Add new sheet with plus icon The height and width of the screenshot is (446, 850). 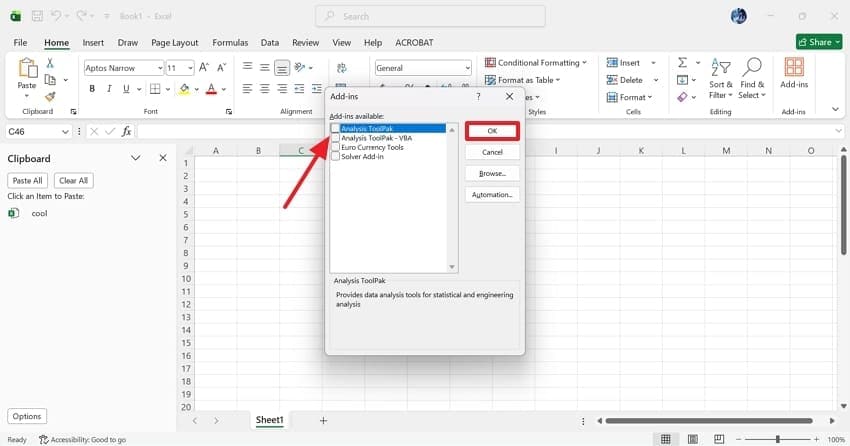pyautogui.click(x=323, y=421)
